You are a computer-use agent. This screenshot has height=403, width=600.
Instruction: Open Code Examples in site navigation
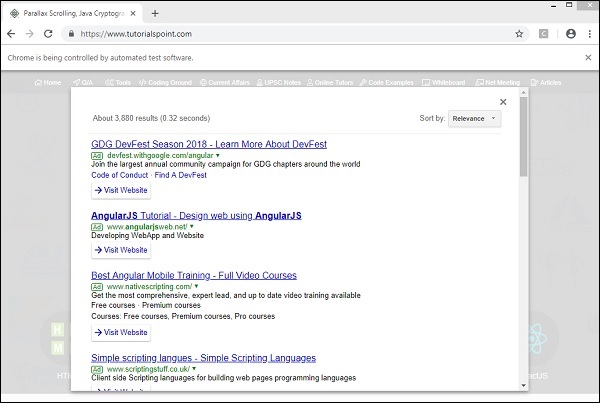pos(386,82)
